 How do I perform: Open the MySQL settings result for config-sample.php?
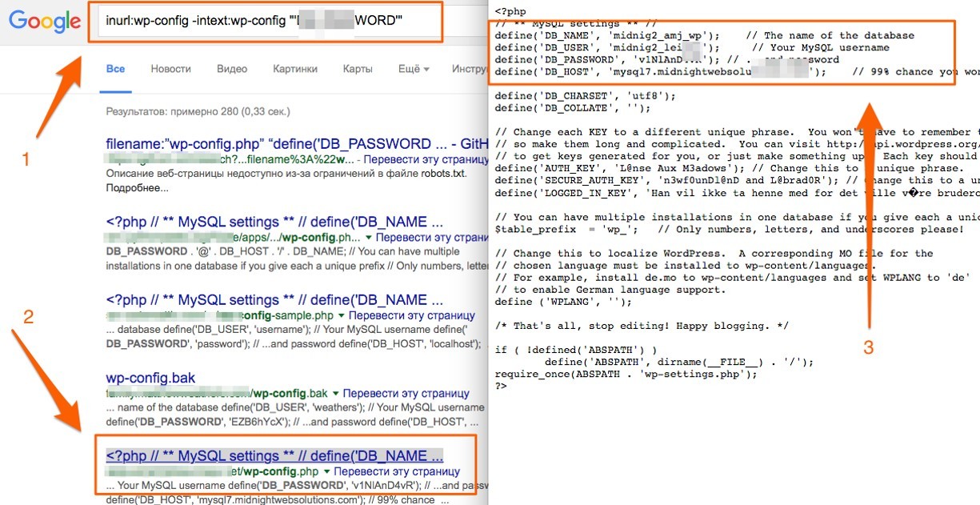(274, 300)
